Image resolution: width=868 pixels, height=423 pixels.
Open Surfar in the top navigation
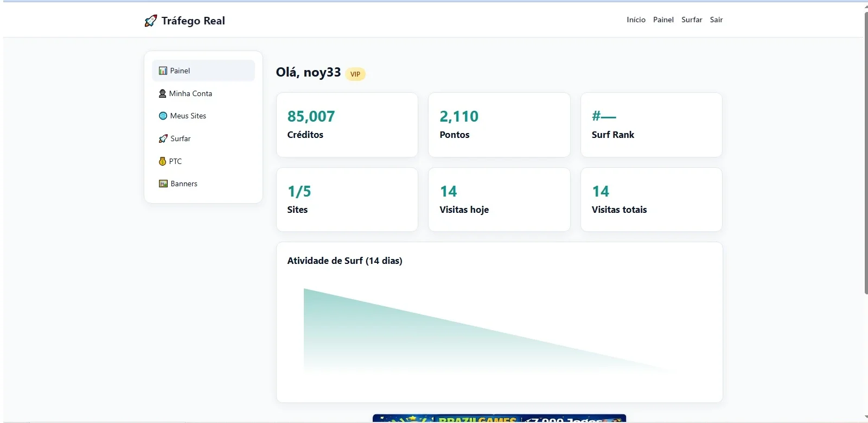692,20
